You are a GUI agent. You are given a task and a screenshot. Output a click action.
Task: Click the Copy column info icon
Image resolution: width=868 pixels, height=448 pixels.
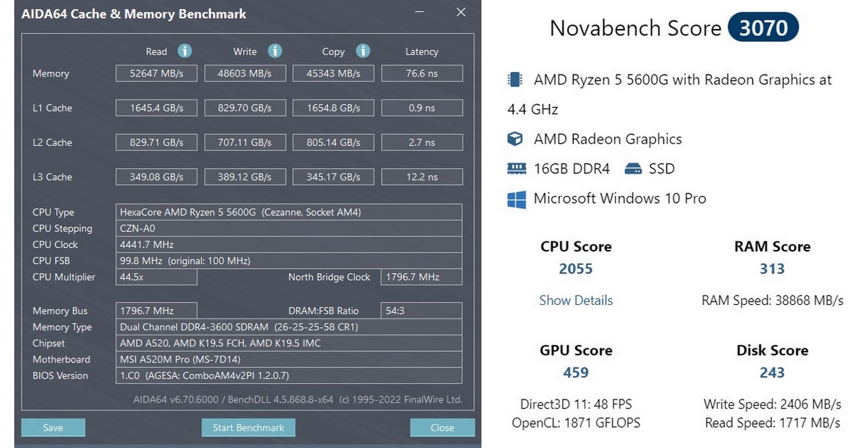point(363,51)
